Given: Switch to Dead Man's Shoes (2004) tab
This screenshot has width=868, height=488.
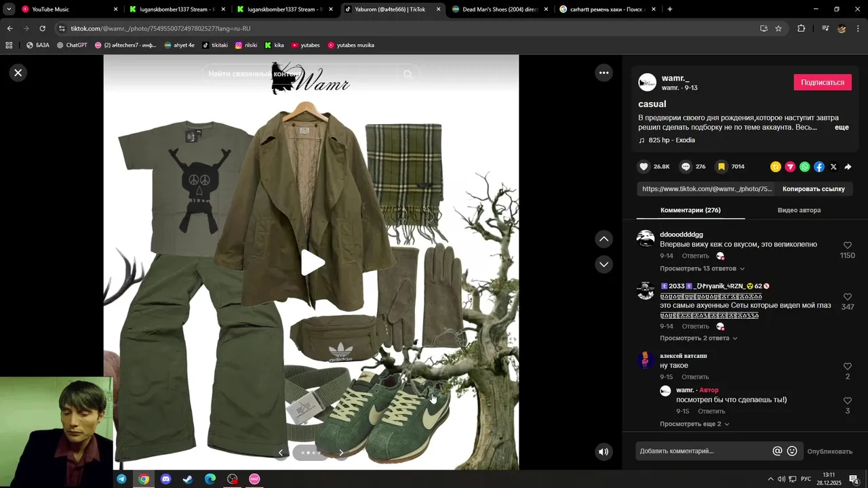Looking at the screenshot, I should coord(500,9).
